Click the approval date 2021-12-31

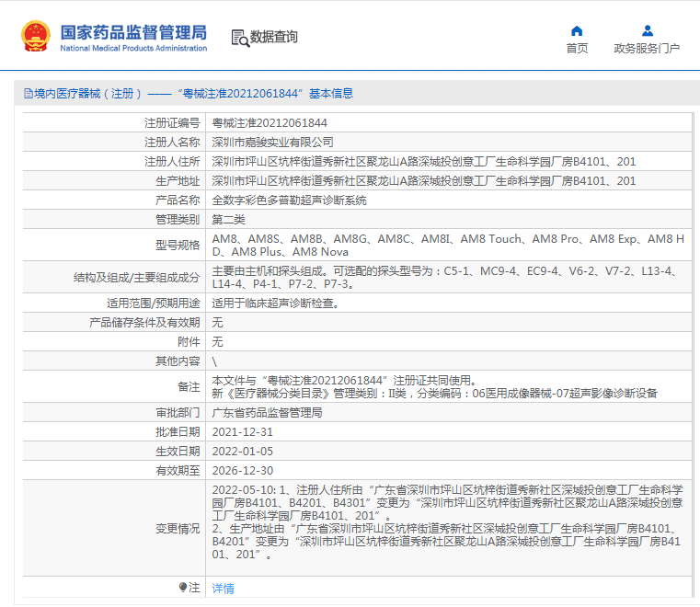click(x=242, y=432)
